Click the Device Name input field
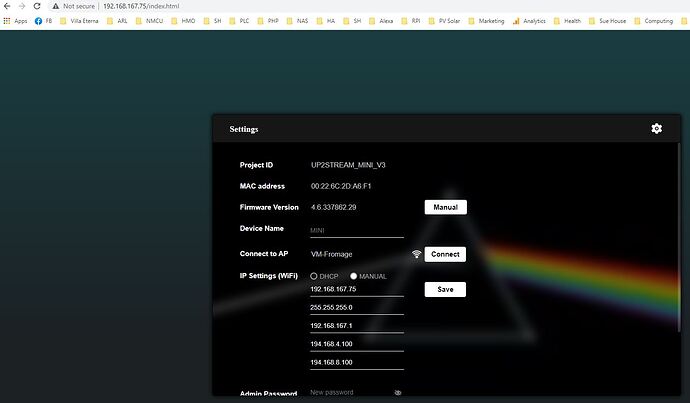The image size is (690, 403). [x=357, y=231]
